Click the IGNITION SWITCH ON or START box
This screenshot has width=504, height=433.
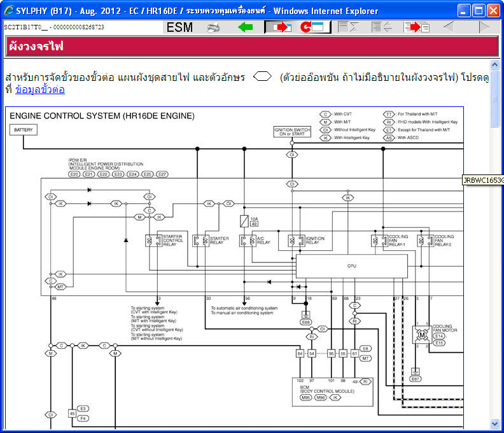click(292, 132)
